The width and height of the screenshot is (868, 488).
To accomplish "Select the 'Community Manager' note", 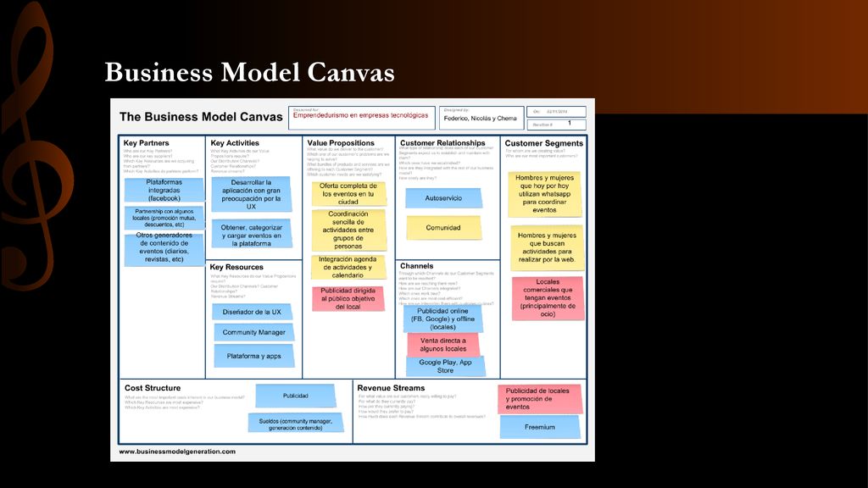I will click(x=254, y=332).
